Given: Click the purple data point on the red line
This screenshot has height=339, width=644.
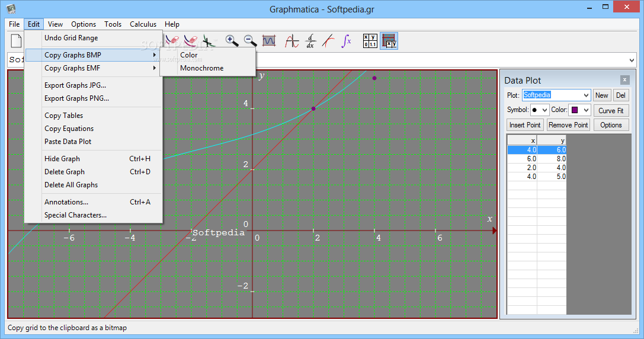Looking at the screenshot, I should click(x=313, y=108).
